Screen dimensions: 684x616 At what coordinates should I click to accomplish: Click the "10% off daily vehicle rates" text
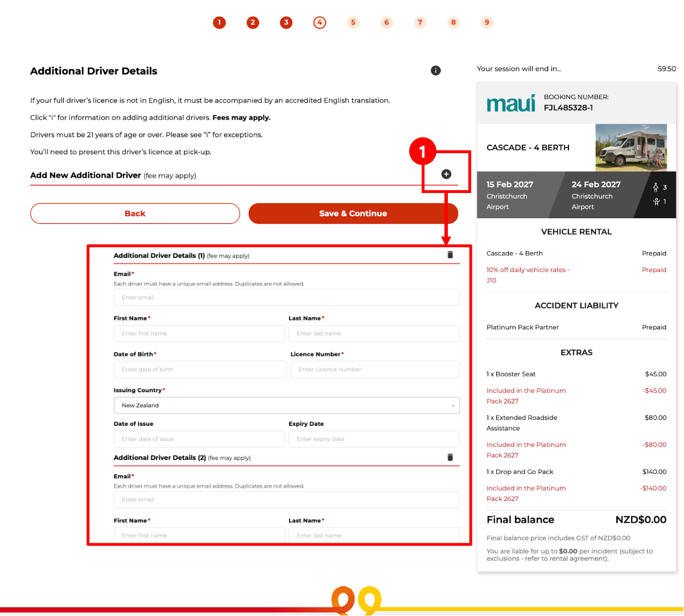(528, 275)
